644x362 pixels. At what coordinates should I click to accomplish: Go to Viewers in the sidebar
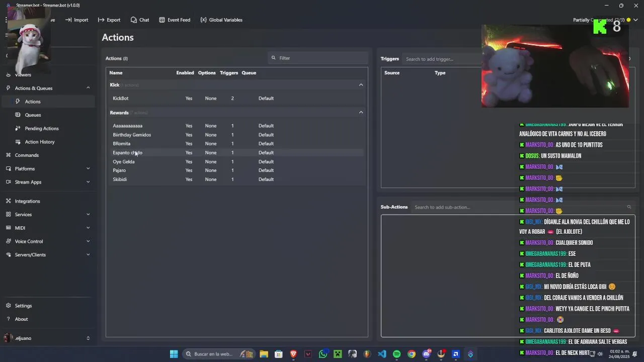(x=23, y=75)
